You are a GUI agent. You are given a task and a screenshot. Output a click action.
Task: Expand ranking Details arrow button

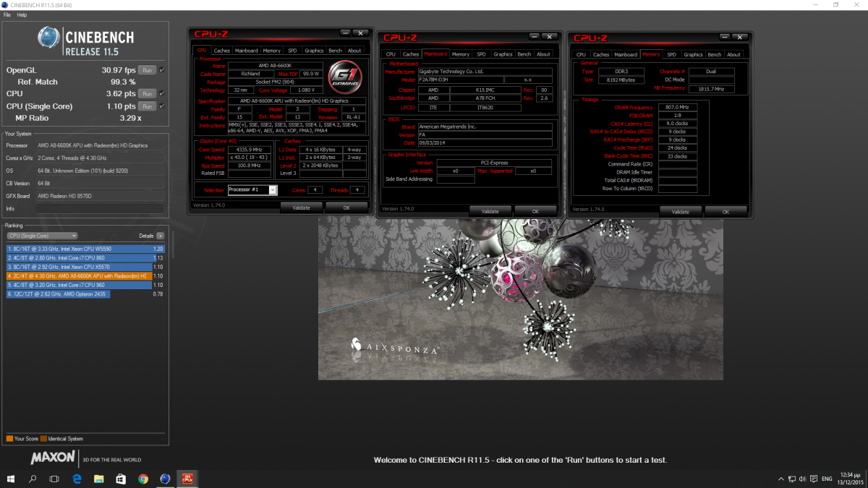pos(160,236)
